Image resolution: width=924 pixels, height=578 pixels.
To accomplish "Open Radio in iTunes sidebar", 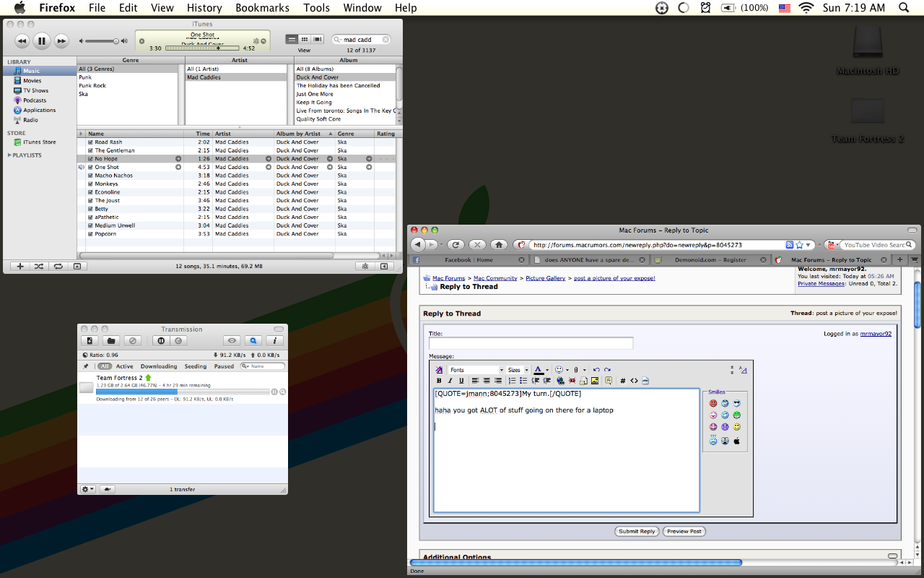I will click(30, 120).
